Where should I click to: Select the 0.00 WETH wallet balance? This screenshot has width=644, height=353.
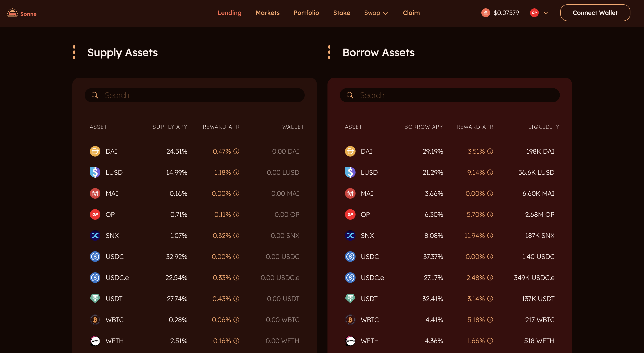pos(282,341)
